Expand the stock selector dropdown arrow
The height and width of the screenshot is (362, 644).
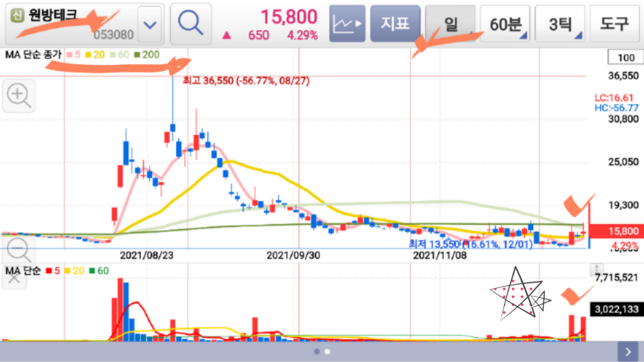pos(150,24)
